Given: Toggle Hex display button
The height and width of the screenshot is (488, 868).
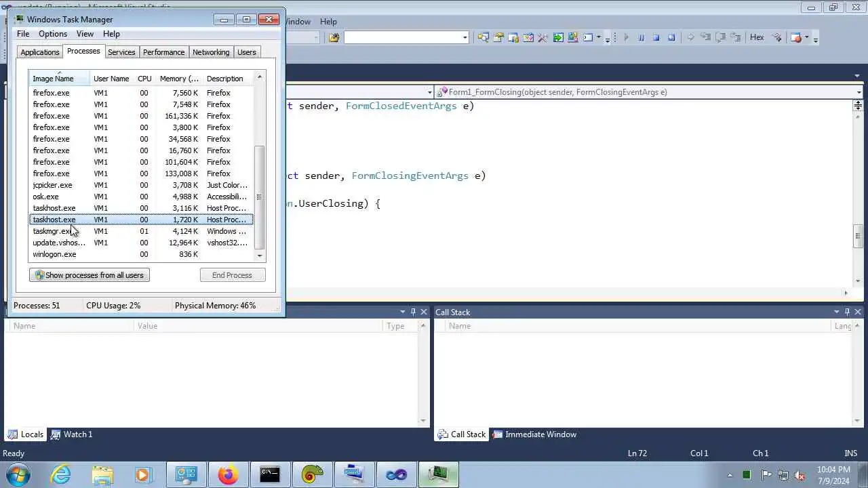Looking at the screenshot, I should click(x=757, y=38).
